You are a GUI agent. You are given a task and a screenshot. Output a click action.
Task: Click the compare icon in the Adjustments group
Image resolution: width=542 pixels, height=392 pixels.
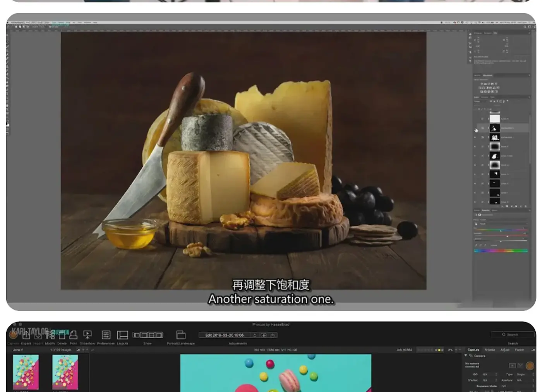coord(264,335)
